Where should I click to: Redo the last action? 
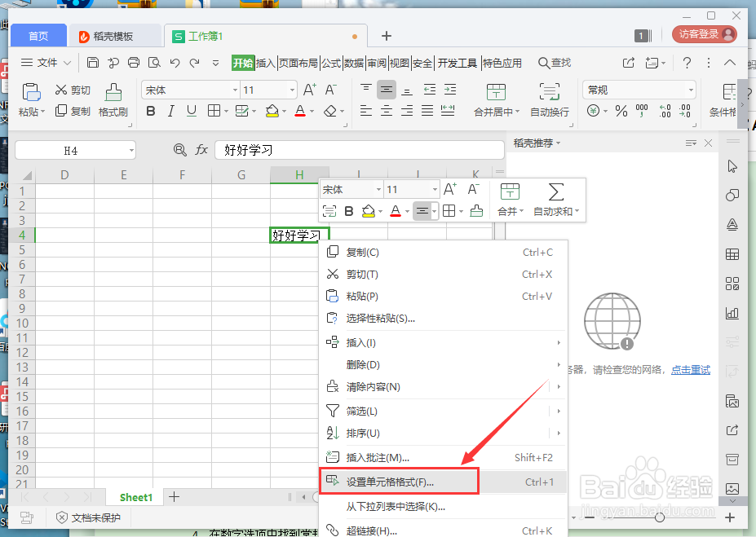pos(194,63)
